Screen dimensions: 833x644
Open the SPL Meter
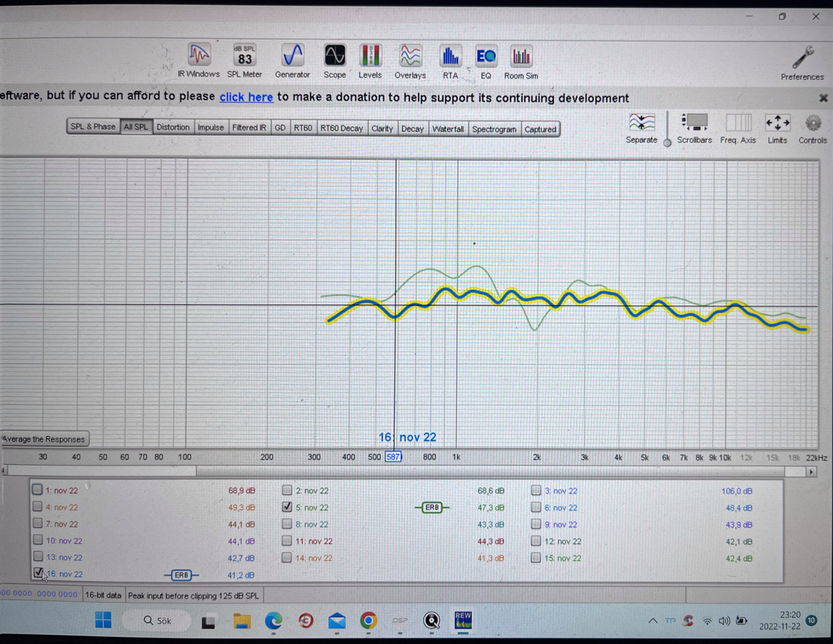pos(245,60)
